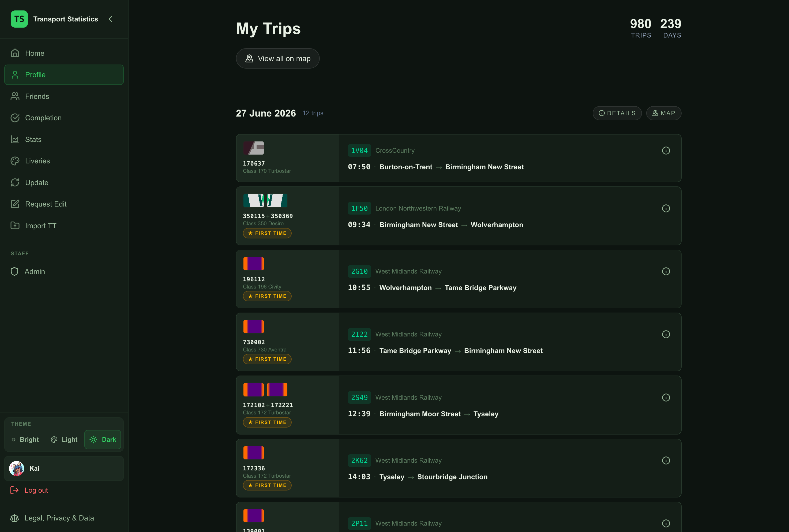789x532 pixels.
Task: Click FIRST TIME badge under 730002
Action: point(267,359)
